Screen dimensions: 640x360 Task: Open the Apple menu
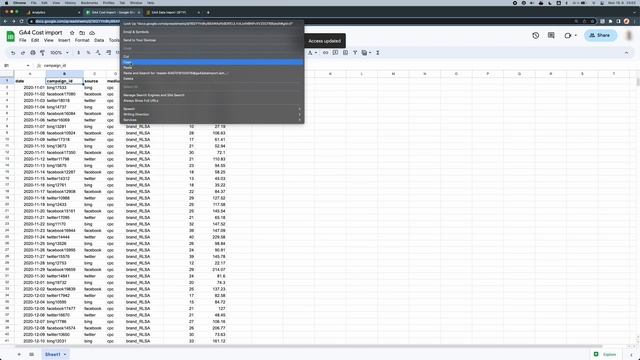6,3
